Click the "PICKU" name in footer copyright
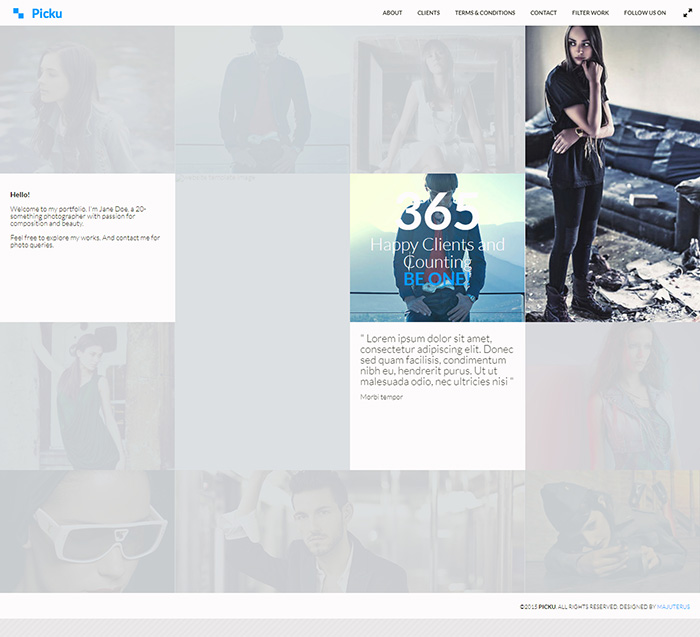The image size is (700, 637). [547, 607]
